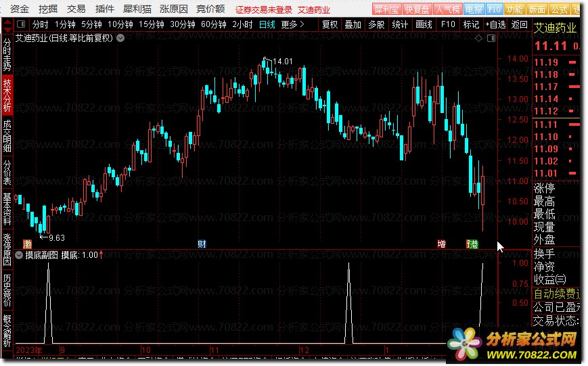The image size is (588, 366).
Task: Click 复权 in the chart toolbar
Action: point(330,25)
